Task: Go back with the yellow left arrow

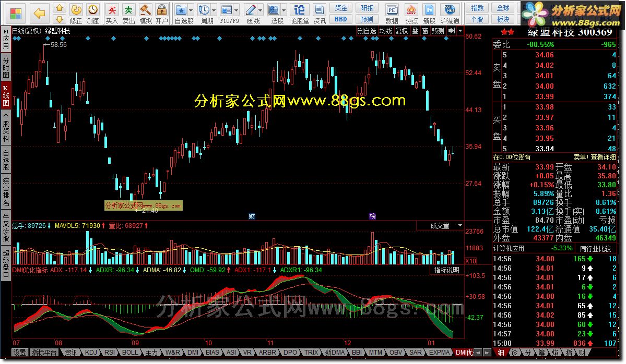Action: click(39, 14)
